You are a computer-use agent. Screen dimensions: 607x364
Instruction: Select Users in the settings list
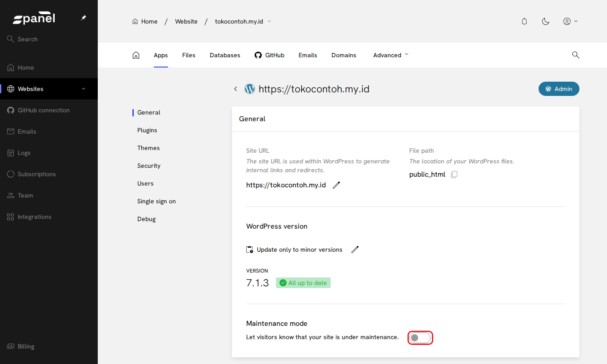coord(145,183)
